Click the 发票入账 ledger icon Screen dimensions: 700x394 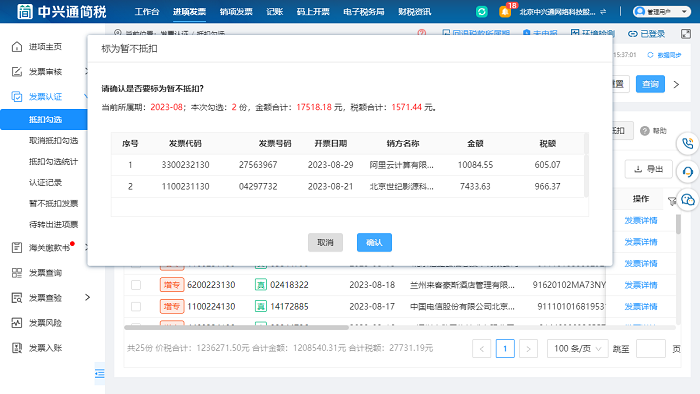pyautogui.click(x=17, y=348)
